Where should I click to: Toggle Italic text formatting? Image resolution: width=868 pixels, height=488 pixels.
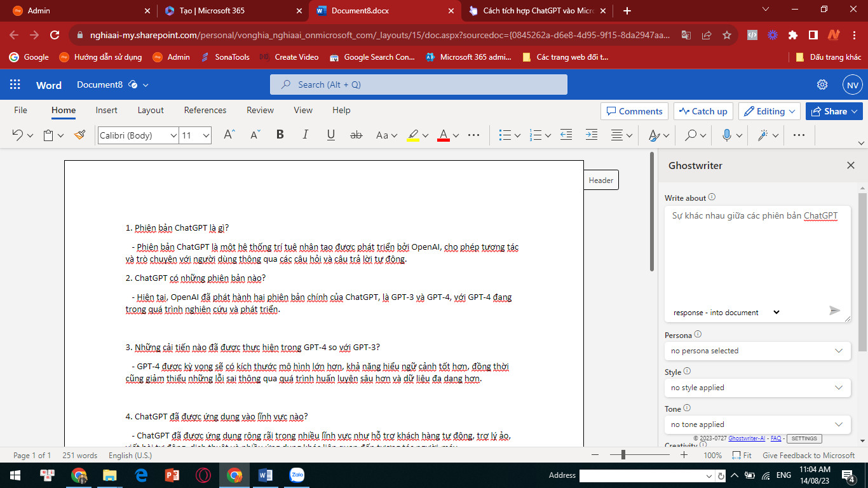[305, 135]
